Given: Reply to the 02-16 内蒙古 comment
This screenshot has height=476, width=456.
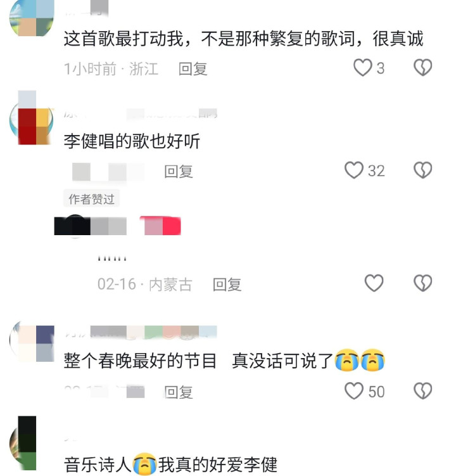Looking at the screenshot, I should (227, 285).
